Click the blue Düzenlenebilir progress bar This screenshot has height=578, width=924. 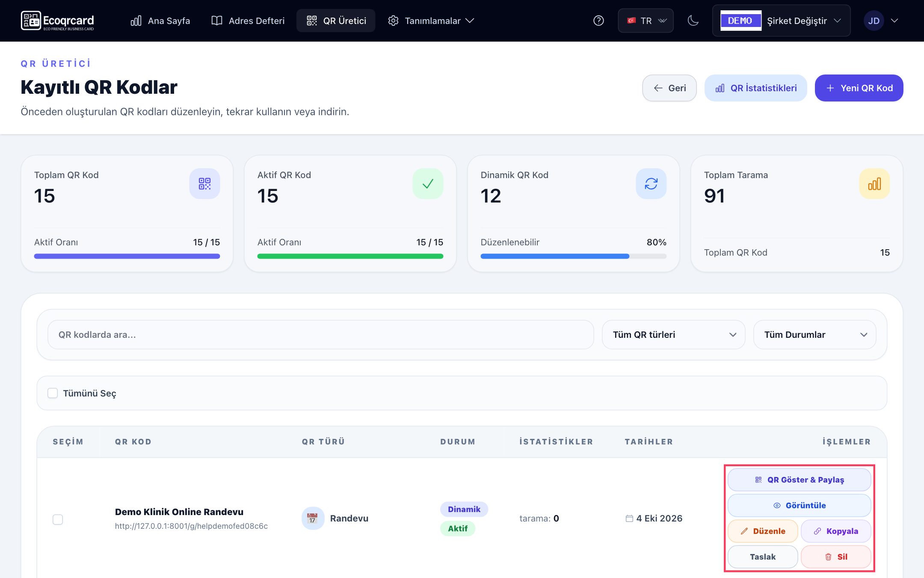point(573,256)
